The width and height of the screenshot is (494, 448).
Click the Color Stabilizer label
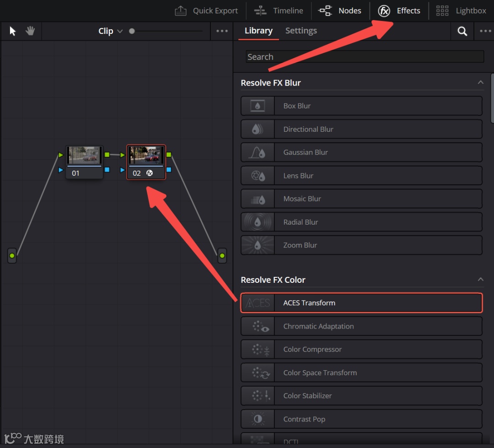[x=307, y=396]
